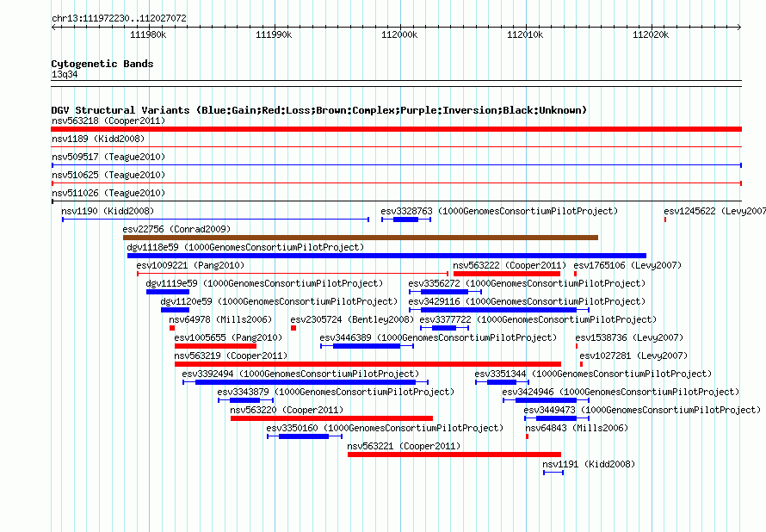Click the 112000k ruler tick label
This screenshot has height=532, width=766.
[399, 34]
